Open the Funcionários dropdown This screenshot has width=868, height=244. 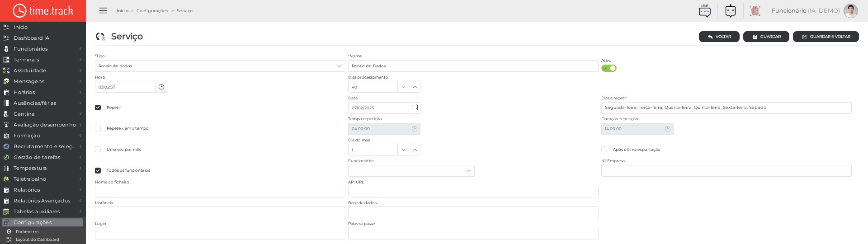(411, 171)
